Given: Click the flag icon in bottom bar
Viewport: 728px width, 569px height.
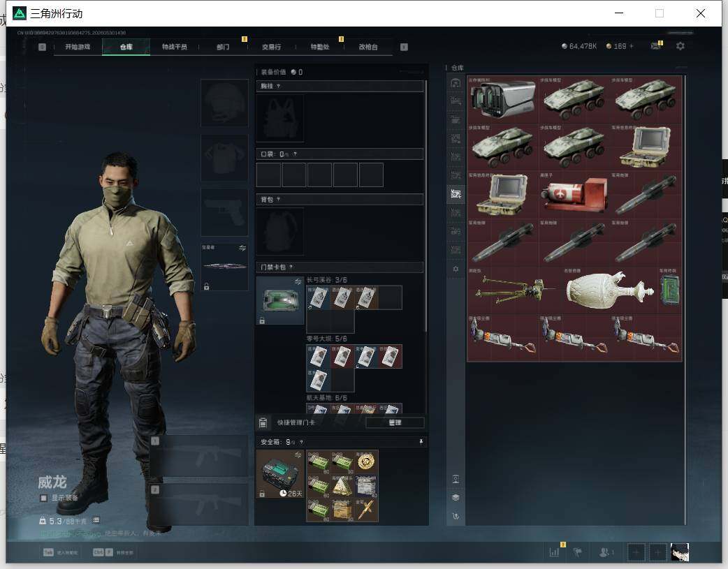Looking at the screenshot, I should click(578, 552).
